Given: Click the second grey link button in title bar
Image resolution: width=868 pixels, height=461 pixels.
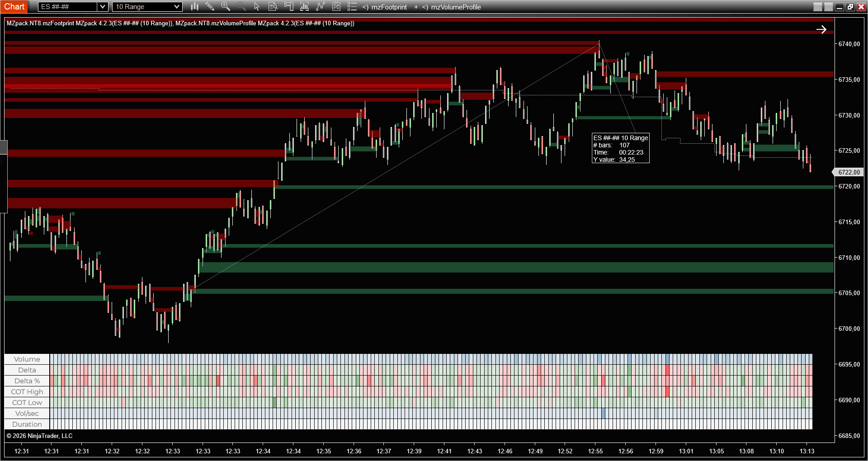Looking at the screenshot, I should click(x=829, y=7).
